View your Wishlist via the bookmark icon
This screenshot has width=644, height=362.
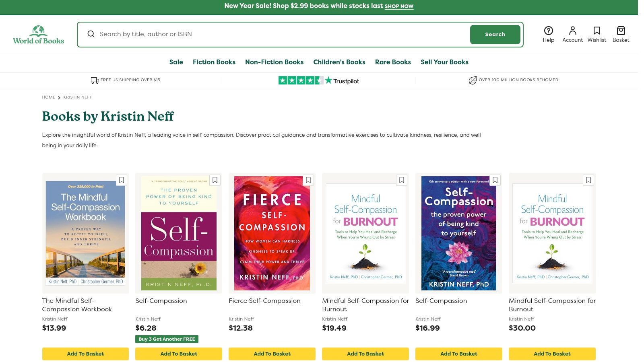[x=597, y=34]
